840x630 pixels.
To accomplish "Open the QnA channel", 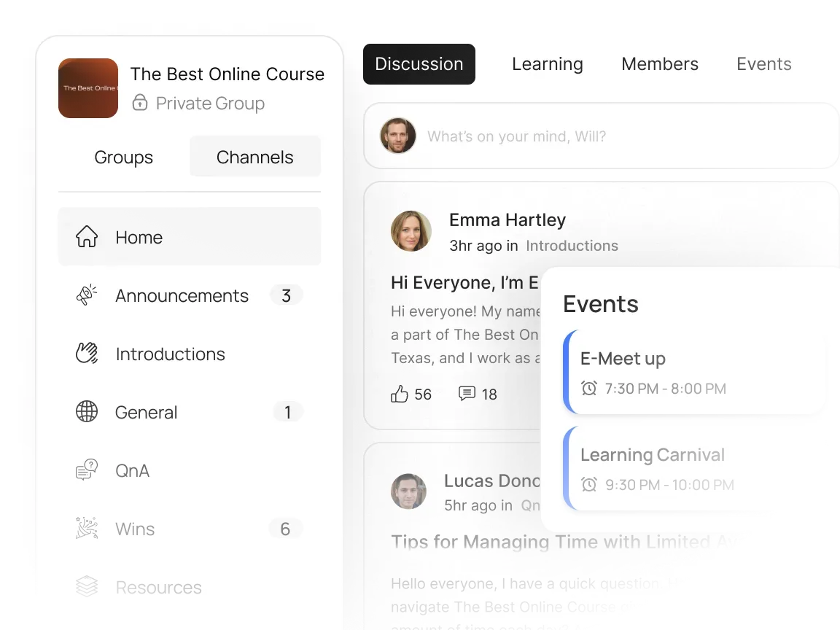I will coord(190,470).
